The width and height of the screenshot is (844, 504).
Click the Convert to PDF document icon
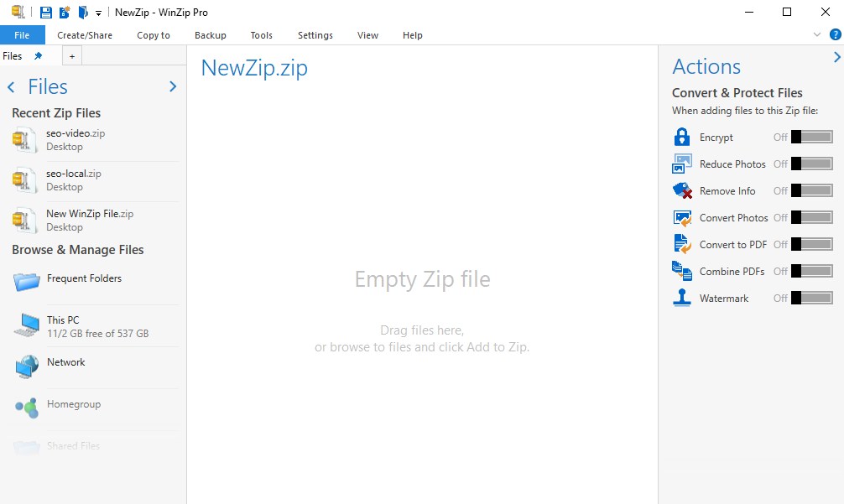pos(682,244)
